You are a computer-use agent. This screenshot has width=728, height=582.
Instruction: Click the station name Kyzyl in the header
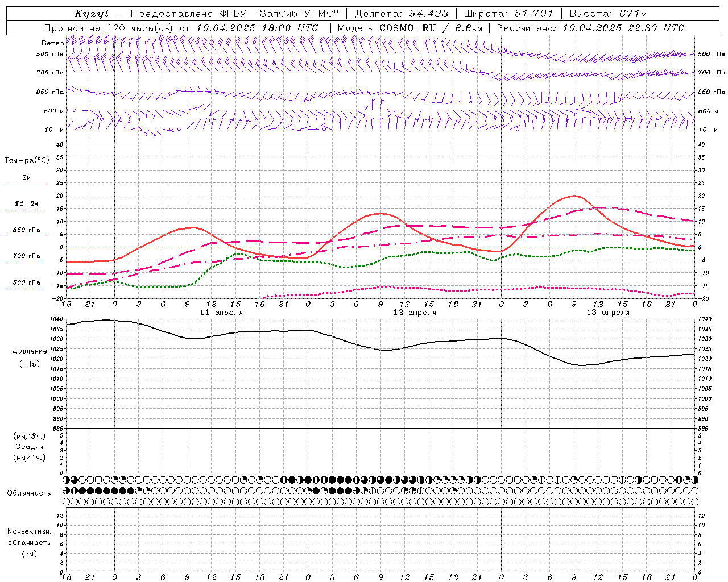tap(91, 14)
